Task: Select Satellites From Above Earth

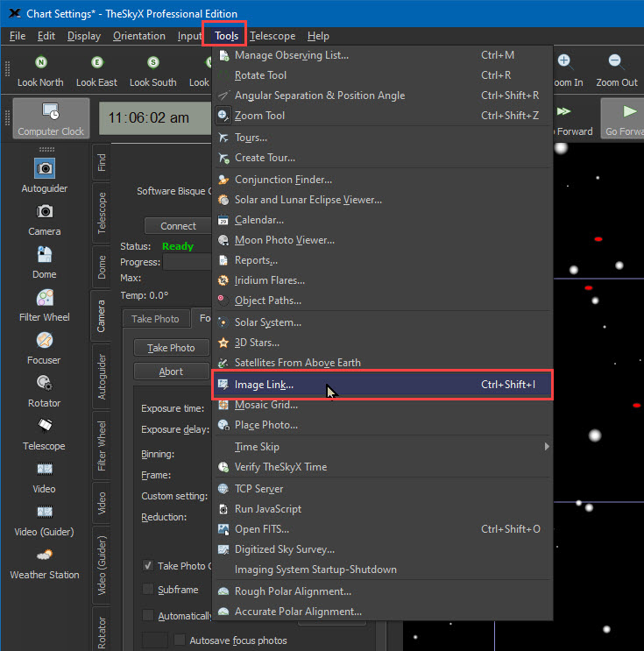Action: coord(382,363)
